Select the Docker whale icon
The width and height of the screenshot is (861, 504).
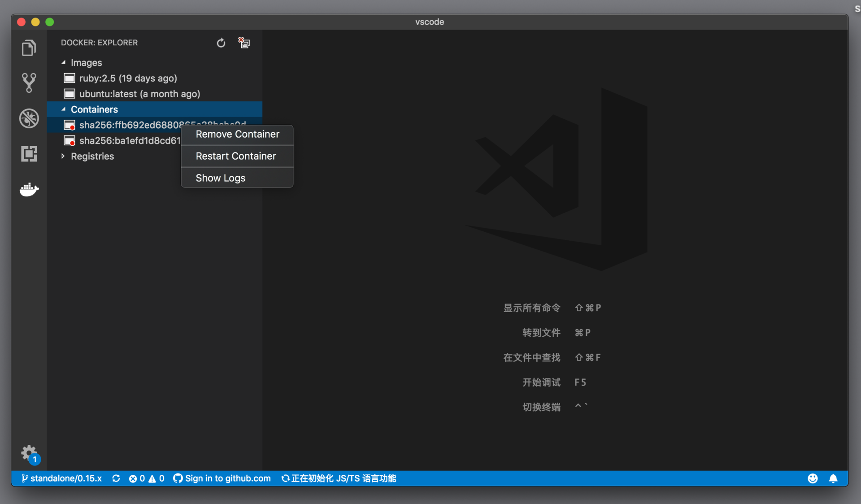pyautogui.click(x=29, y=189)
